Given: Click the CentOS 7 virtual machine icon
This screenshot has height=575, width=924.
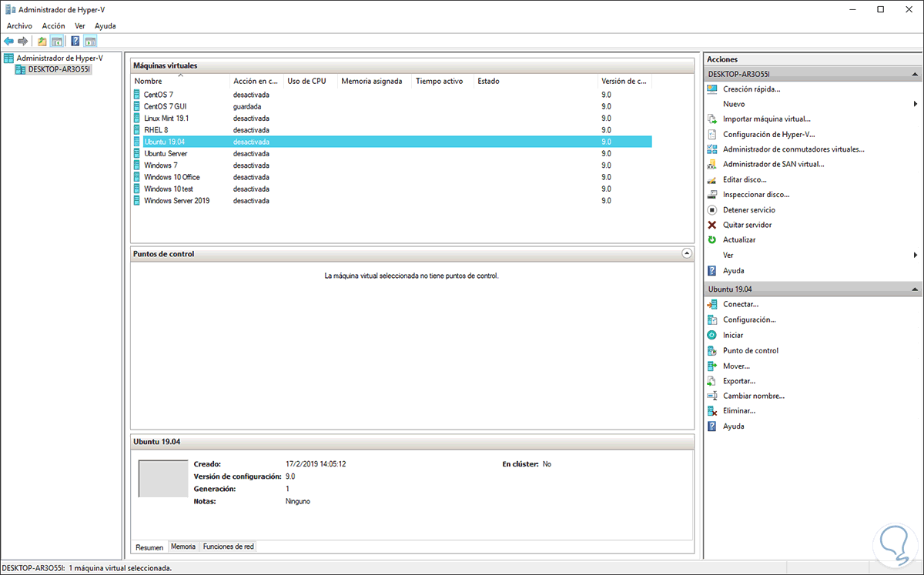Looking at the screenshot, I should click(137, 95).
